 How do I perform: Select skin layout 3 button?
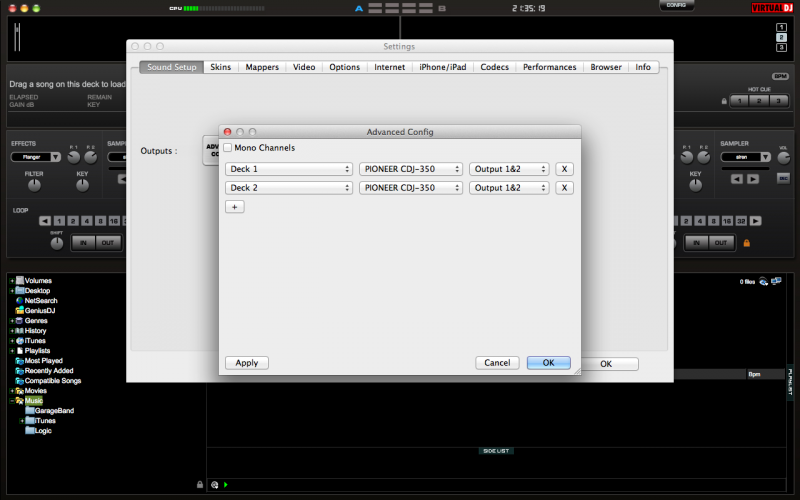781,47
